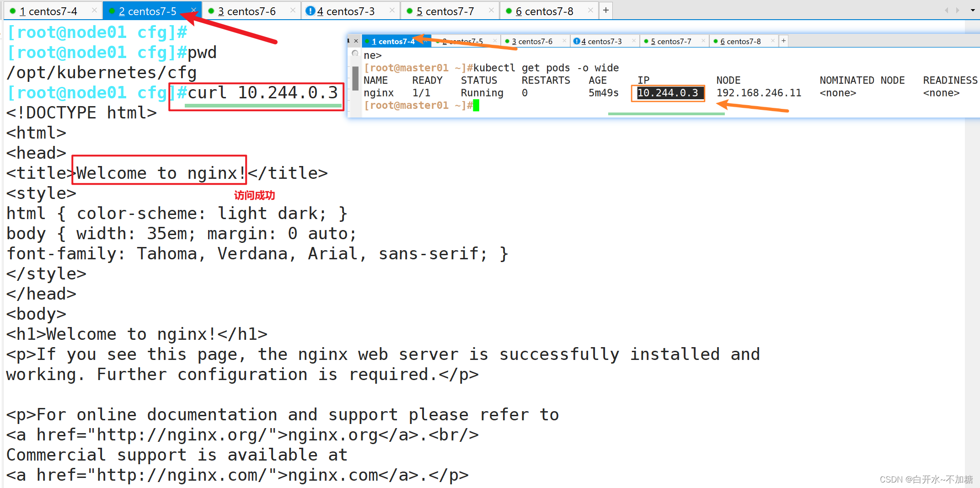Screen dimensions: 980x488
Task: Add new tab in inset window
Action: coord(783,41)
